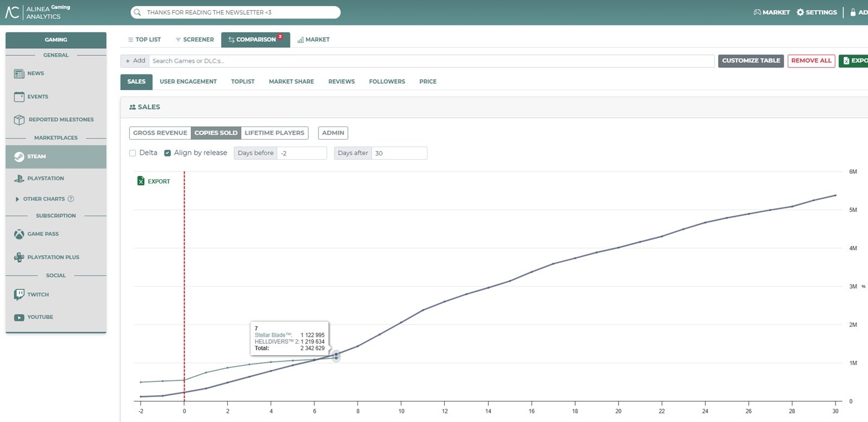Open Game Pass Xbox icon

click(x=19, y=234)
